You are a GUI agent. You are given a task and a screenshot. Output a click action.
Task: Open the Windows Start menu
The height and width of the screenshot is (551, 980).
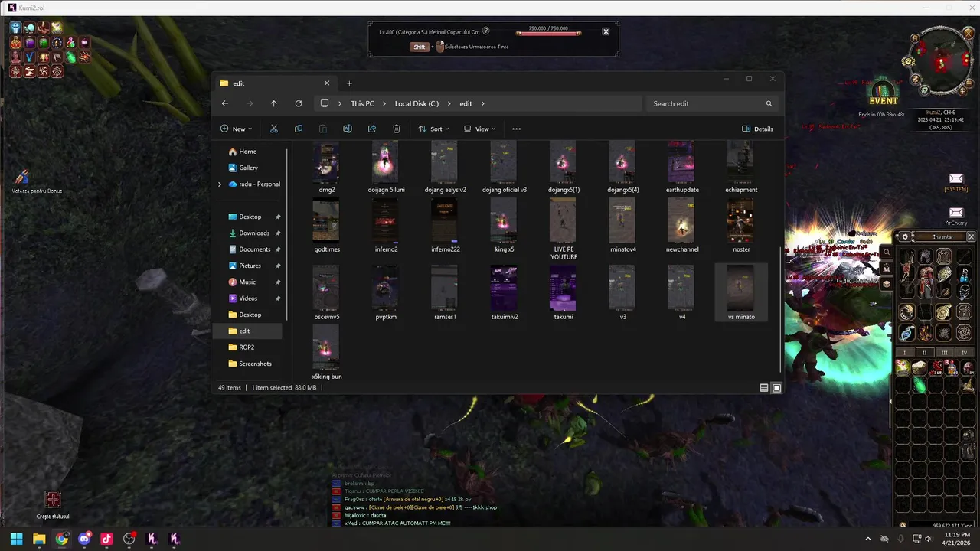16,539
